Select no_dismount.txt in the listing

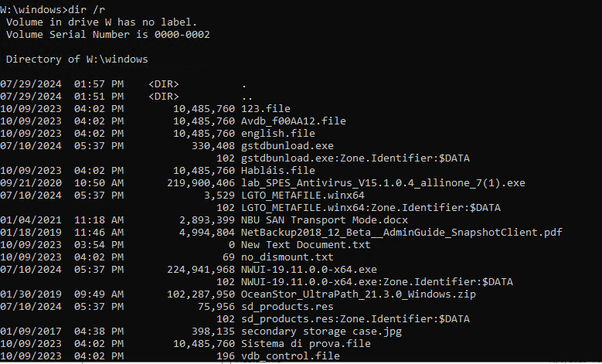pos(287,257)
